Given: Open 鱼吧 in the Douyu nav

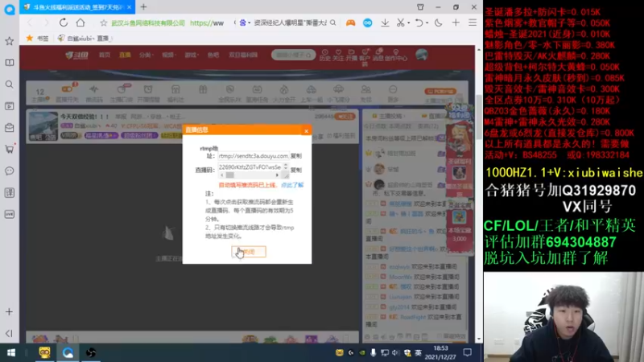Looking at the screenshot, I should [x=213, y=55].
